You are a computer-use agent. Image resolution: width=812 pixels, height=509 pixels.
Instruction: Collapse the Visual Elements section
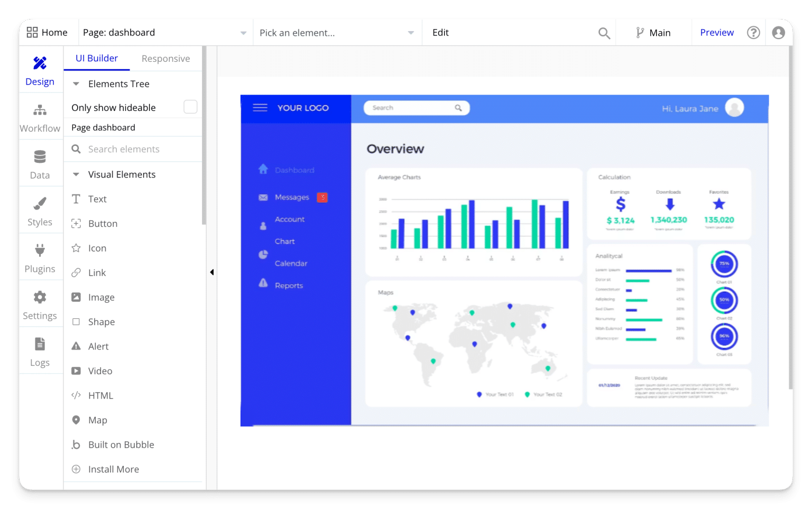click(75, 174)
